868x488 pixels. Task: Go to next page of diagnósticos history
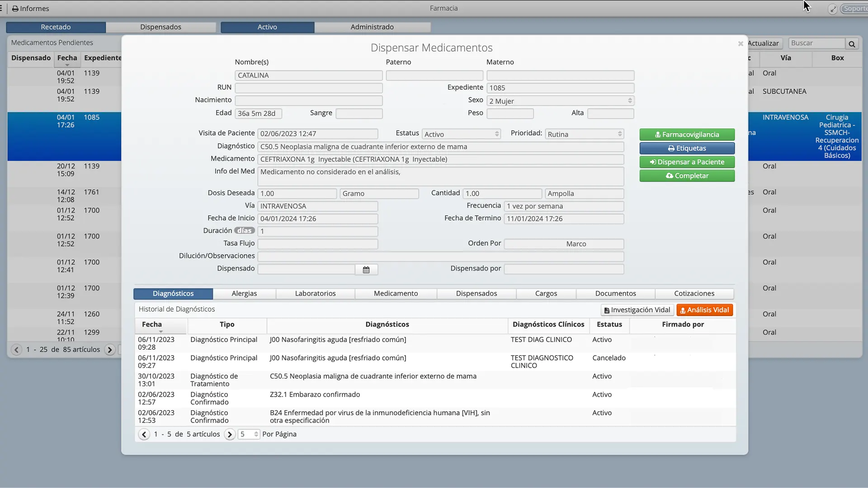[x=230, y=435]
